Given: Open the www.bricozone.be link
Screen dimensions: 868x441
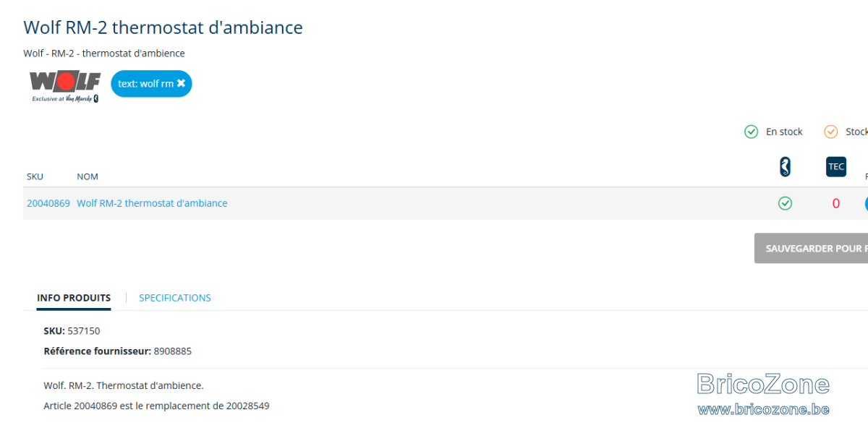Looking at the screenshot, I should coord(763,409).
